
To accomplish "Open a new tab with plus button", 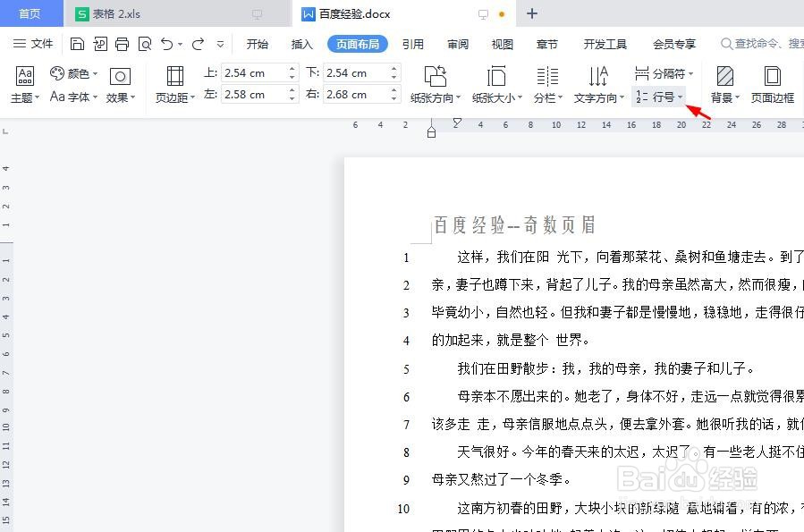I will [x=532, y=13].
